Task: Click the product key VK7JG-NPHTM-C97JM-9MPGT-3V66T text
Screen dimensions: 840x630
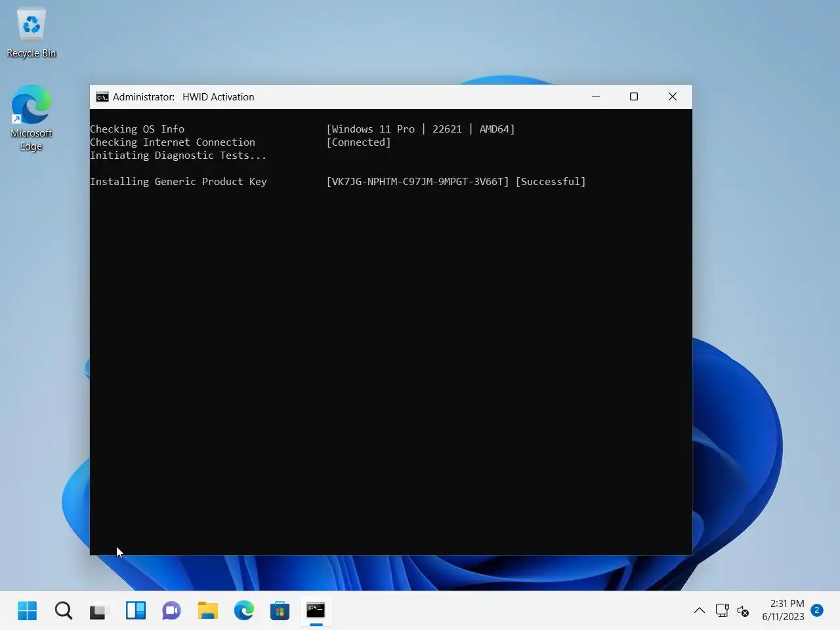Action: (417, 182)
